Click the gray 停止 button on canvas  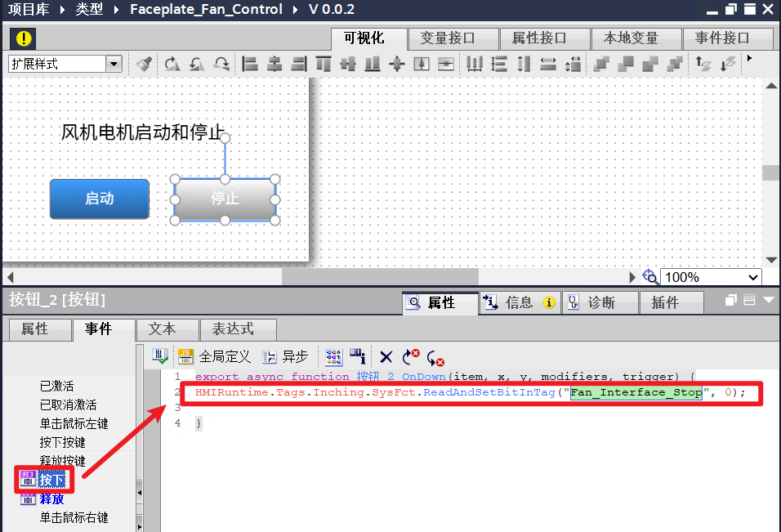pyautogui.click(x=225, y=199)
